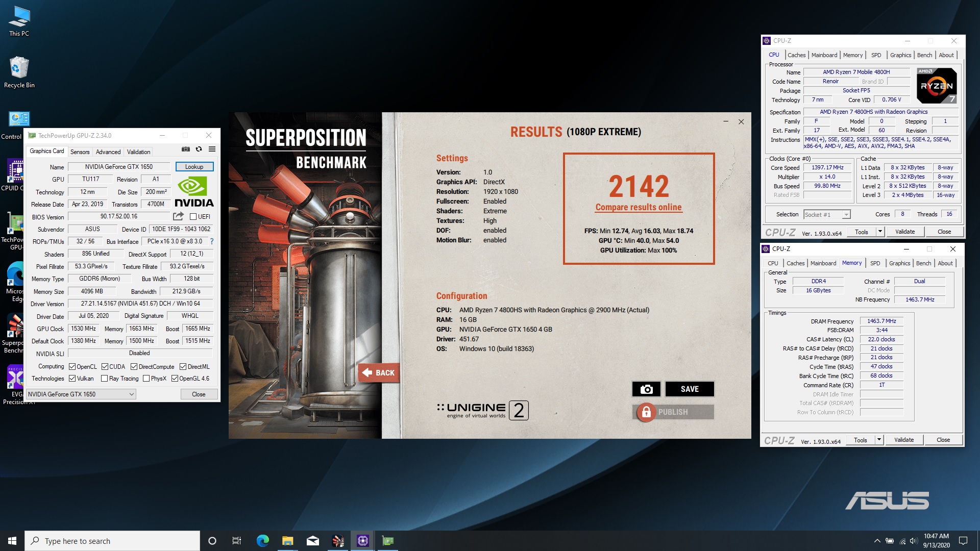Open Task View on taskbar
The height and width of the screenshot is (551, 980).
point(237,541)
